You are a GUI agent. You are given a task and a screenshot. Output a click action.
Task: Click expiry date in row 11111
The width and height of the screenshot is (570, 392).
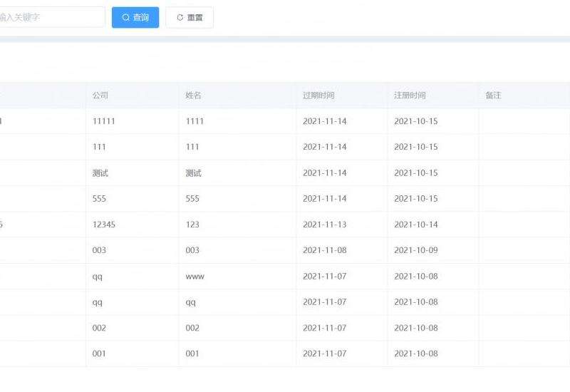point(325,121)
